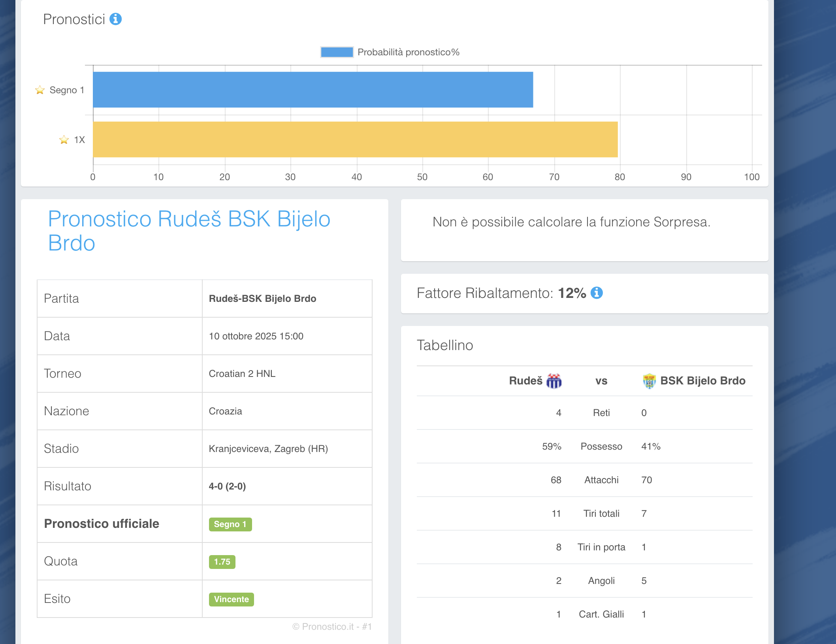
Task: Click the info icon next to Pronostici
Action: click(x=115, y=19)
